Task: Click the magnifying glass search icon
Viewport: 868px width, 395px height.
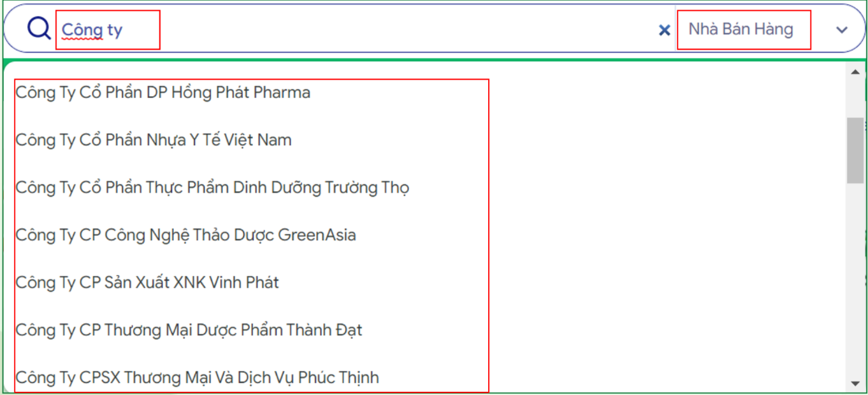Action: point(39,29)
